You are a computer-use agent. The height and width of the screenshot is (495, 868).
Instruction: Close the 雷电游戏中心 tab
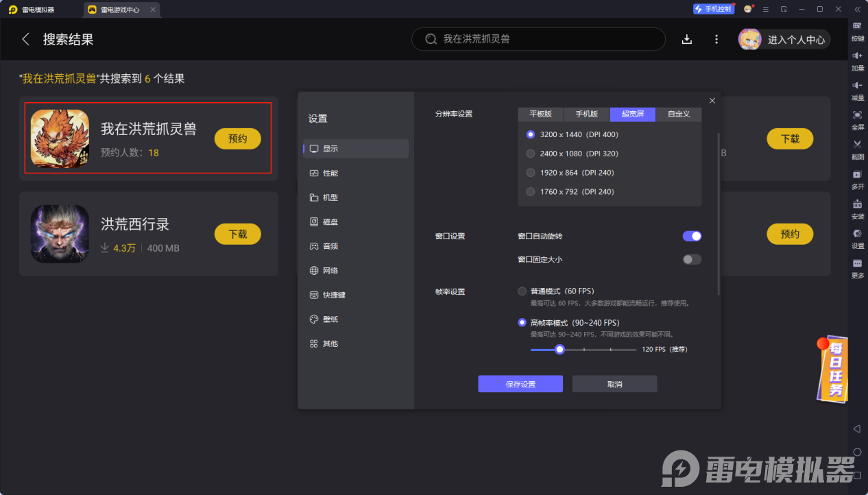(x=153, y=10)
